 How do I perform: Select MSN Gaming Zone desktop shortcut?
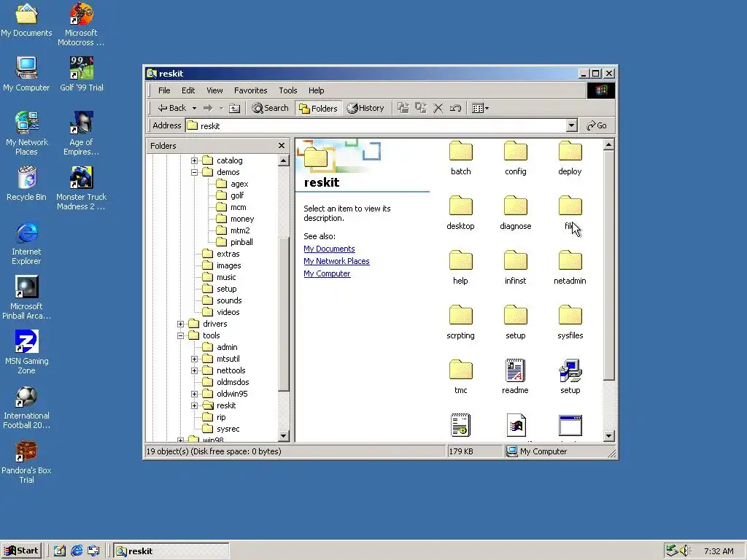(x=27, y=352)
